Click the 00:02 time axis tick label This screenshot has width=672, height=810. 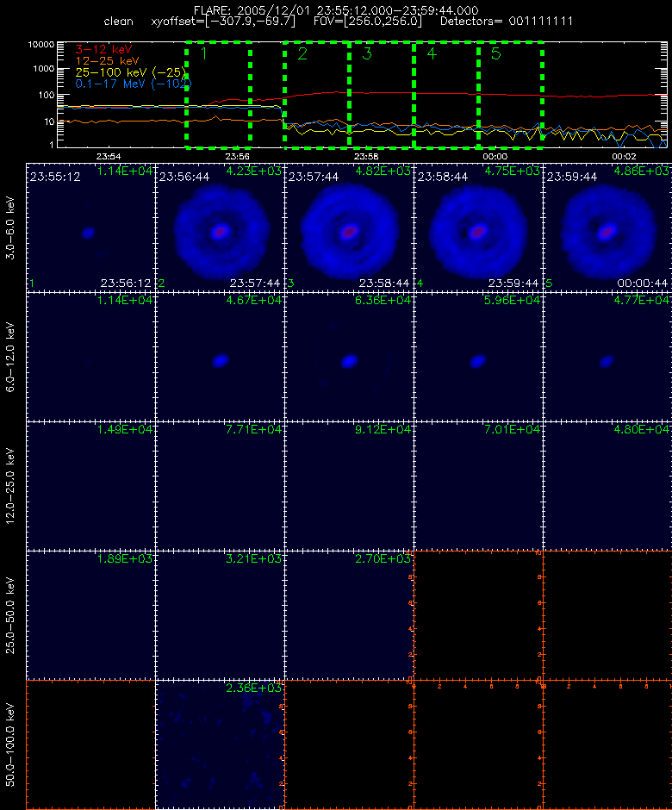click(x=624, y=156)
